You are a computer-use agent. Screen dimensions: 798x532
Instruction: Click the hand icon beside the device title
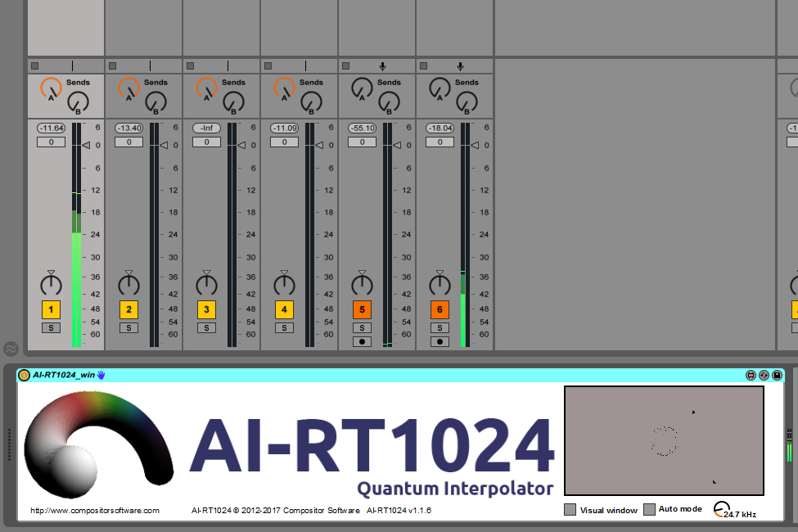click(x=101, y=375)
